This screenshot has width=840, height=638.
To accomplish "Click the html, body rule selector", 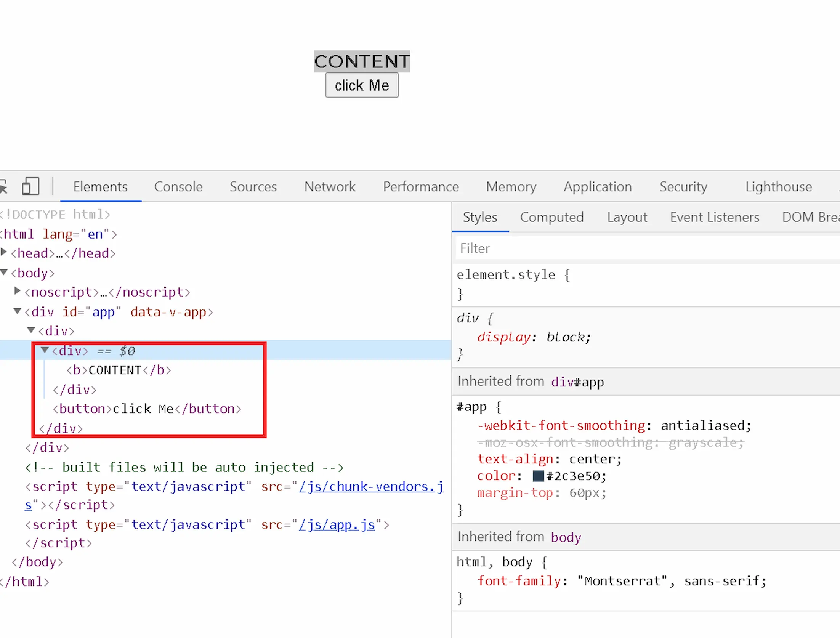I will [x=495, y=562].
